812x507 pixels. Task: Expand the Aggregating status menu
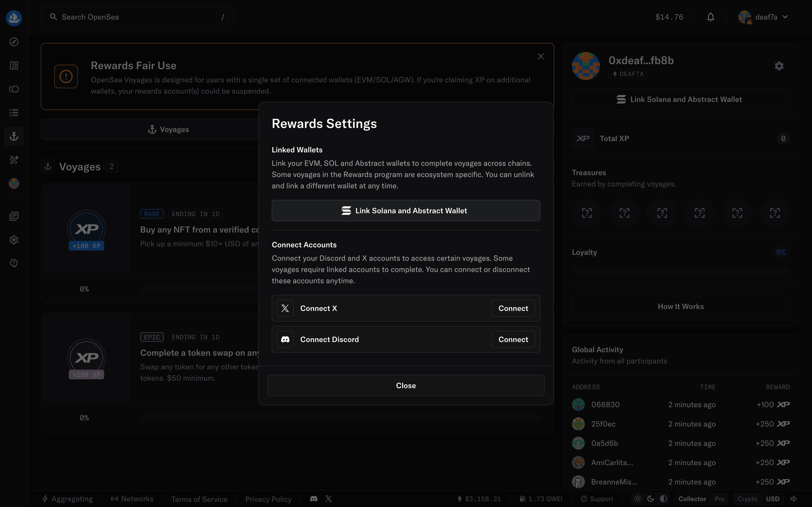pyautogui.click(x=67, y=499)
